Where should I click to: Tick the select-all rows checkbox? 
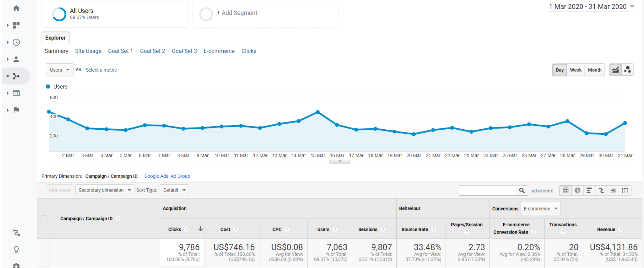coord(43,218)
